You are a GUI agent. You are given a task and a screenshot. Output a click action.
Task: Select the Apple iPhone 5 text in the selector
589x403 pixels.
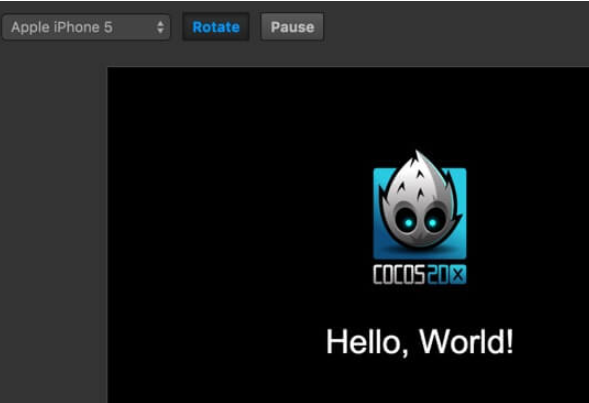pos(62,27)
